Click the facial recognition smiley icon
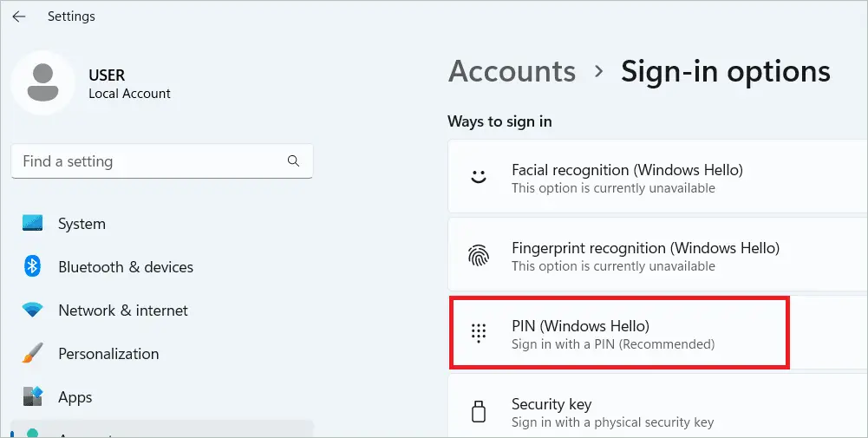The height and width of the screenshot is (438, 868). pos(479,177)
